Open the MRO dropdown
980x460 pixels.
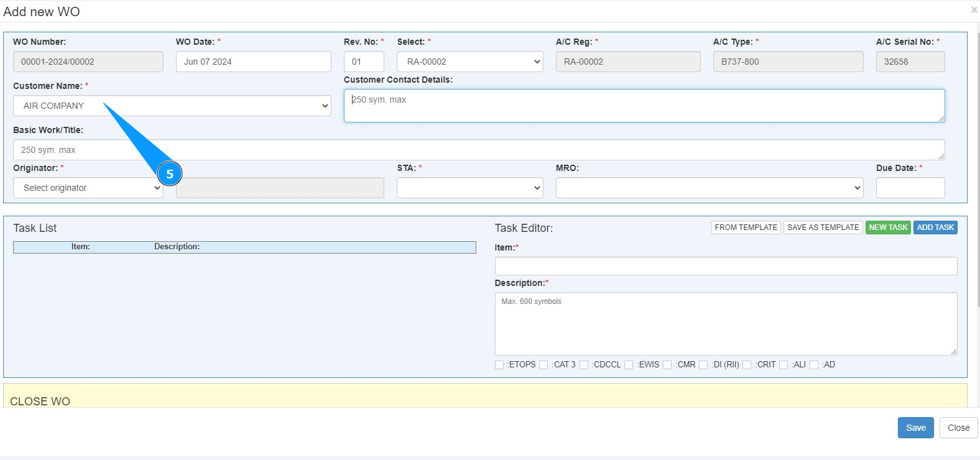pyautogui.click(x=710, y=188)
